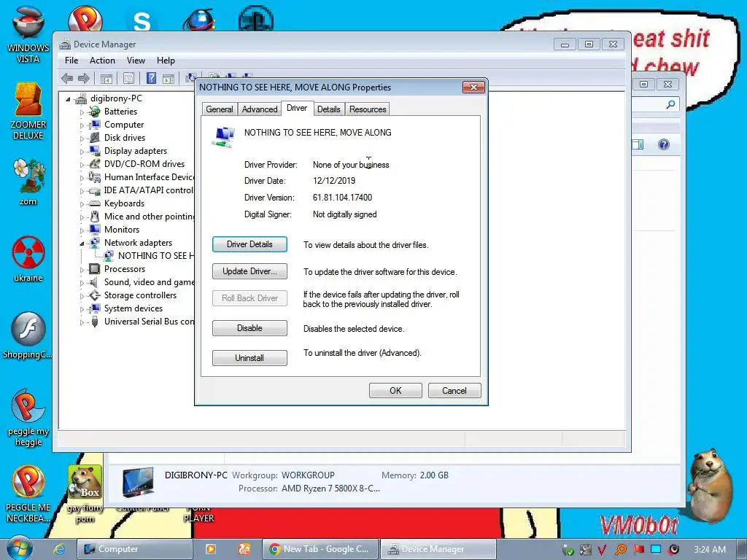The height and width of the screenshot is (560, 747).
Task: Switch to the Computer taskbar window
Action: (135, 549)
